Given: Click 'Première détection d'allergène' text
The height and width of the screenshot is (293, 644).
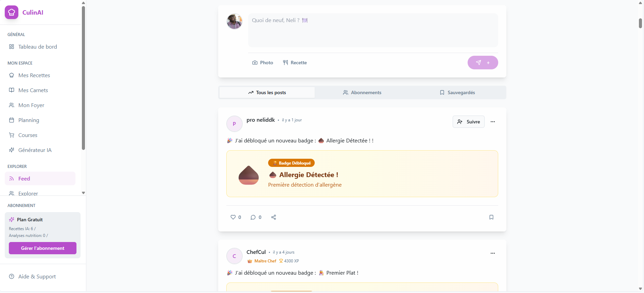Looking at the screenshot, I should [x=305, y=185].
